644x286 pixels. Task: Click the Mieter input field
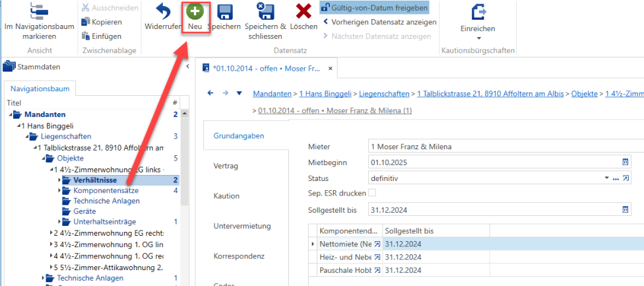click(x=506, y=146)
